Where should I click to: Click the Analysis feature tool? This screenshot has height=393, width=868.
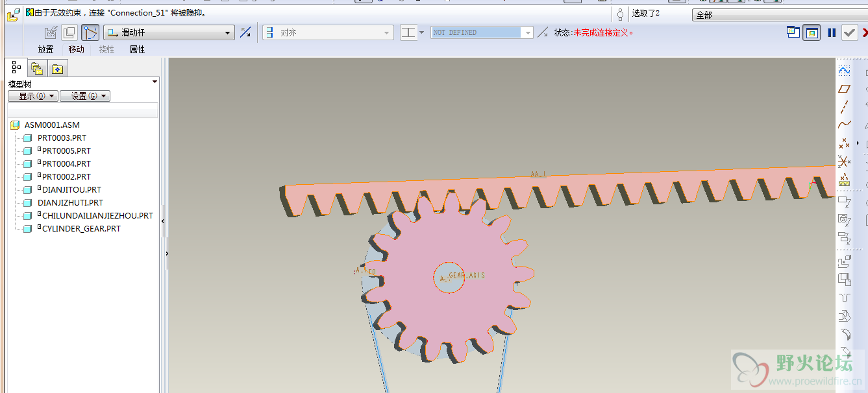click(x=844, y=179)
